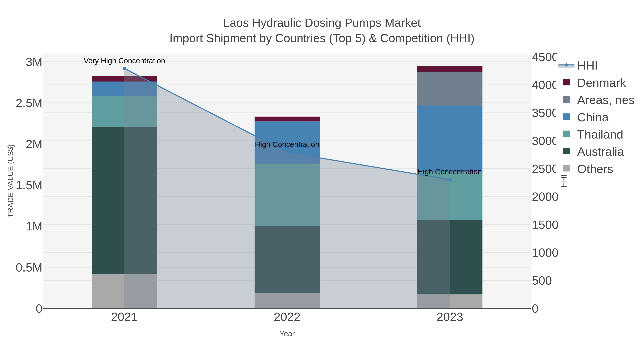Click Thailand segment in 2022 bar
Screen dimensions: 644x362
[287, 195]
